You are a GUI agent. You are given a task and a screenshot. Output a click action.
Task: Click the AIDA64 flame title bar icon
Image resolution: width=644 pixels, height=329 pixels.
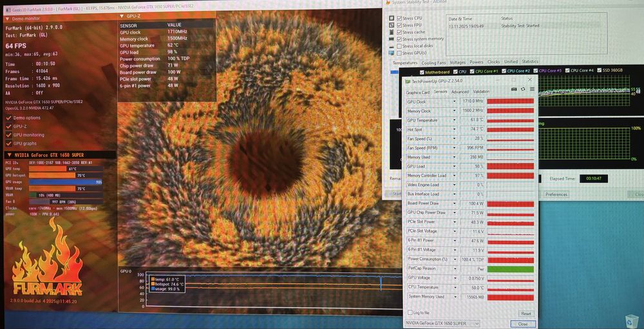coord(387,3)
